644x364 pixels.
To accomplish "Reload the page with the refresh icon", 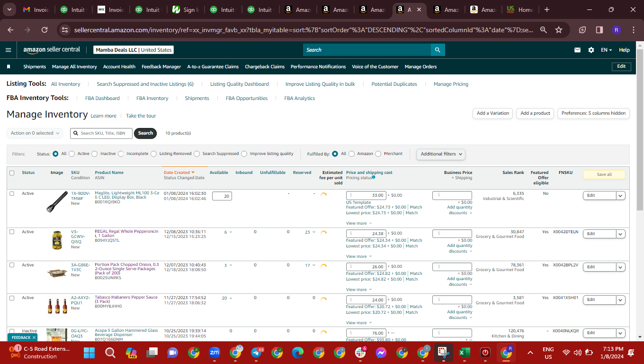I will pyautogui.click(x=45, y=30).
